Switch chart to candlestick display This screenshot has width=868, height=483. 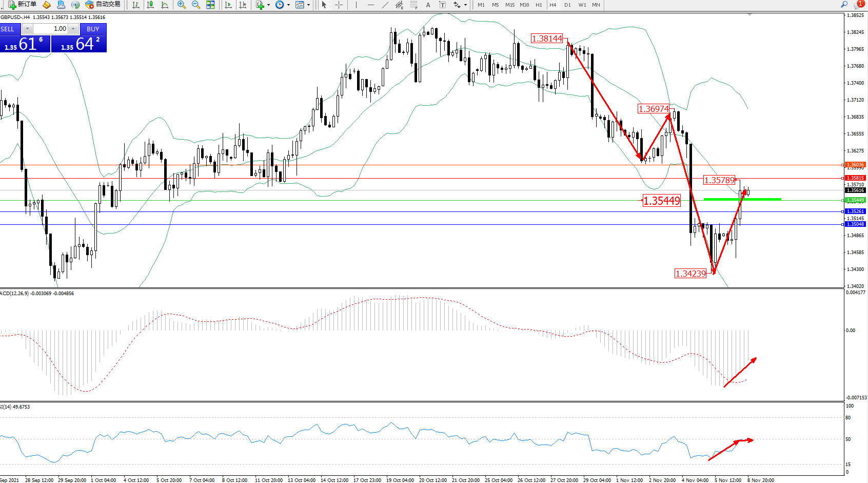[x=150, y=5]
